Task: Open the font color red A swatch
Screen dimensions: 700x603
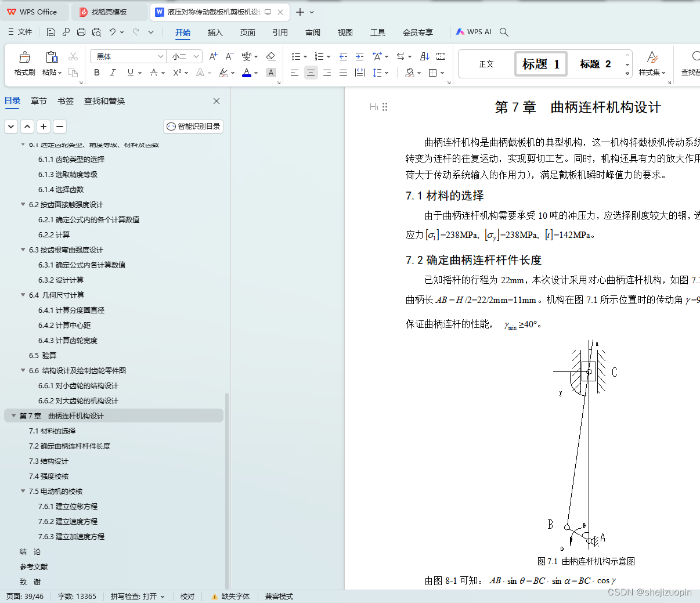Action: pos(247,73)
